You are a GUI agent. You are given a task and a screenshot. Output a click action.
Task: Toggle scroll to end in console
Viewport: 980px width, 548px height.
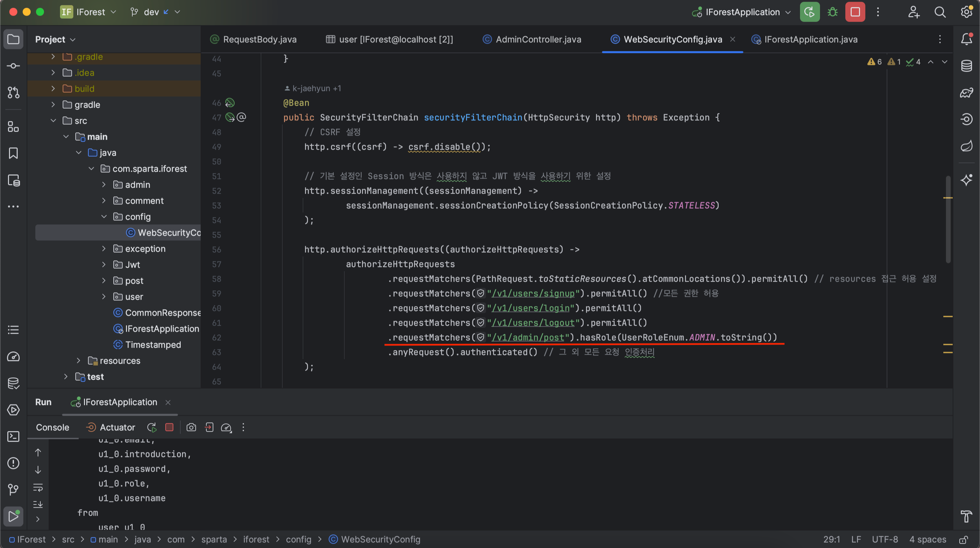point(38,504)
